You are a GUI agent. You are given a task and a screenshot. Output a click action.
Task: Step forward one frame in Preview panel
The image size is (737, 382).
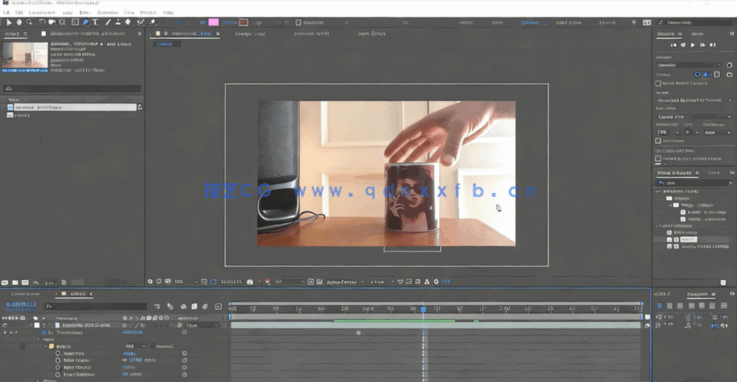click(703, 45)
